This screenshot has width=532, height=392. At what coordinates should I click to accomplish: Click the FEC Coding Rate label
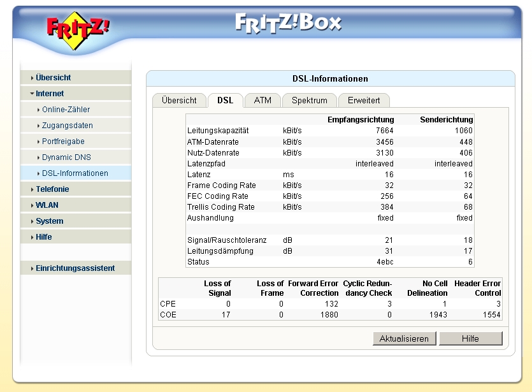click(217, 196)
